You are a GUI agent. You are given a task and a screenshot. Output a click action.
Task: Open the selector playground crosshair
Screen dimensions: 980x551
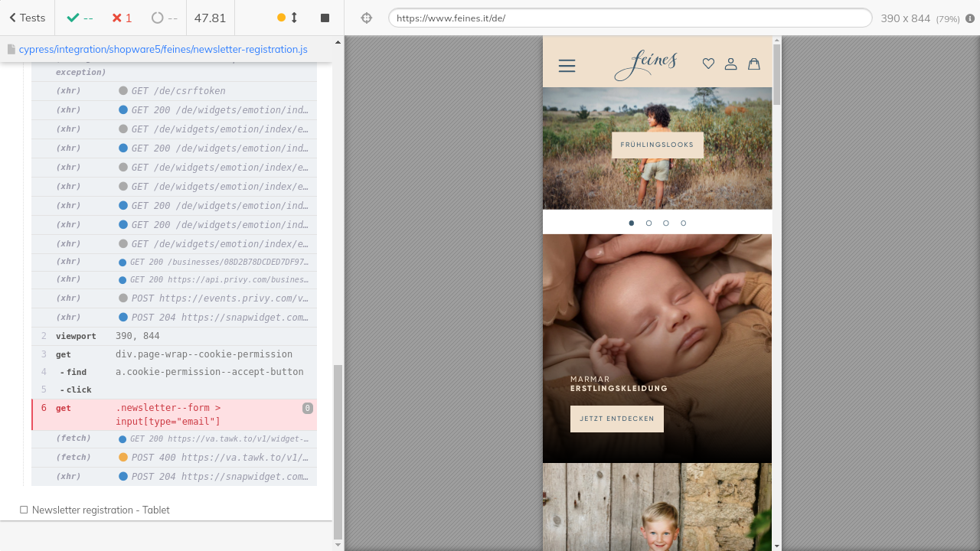tap(367, 18)
